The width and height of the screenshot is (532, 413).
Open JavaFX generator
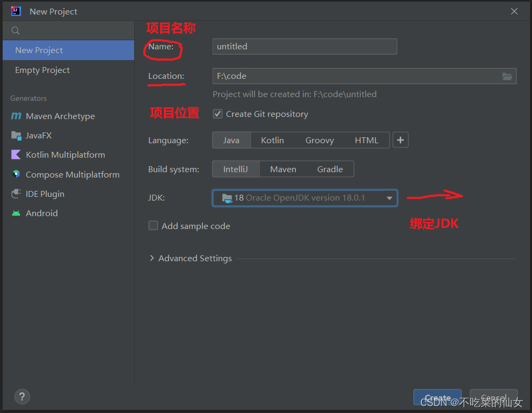tap(69, 136)
